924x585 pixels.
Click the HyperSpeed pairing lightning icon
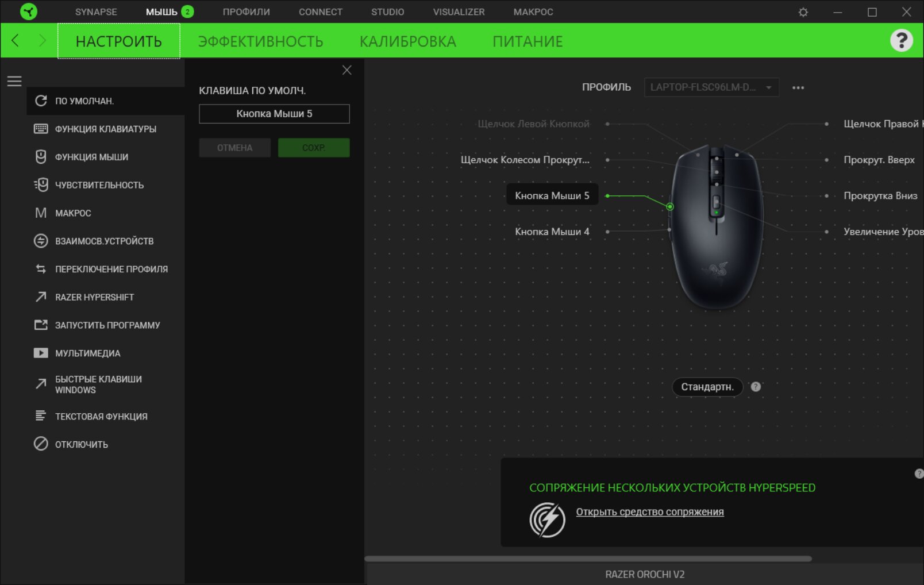[547, 519]
